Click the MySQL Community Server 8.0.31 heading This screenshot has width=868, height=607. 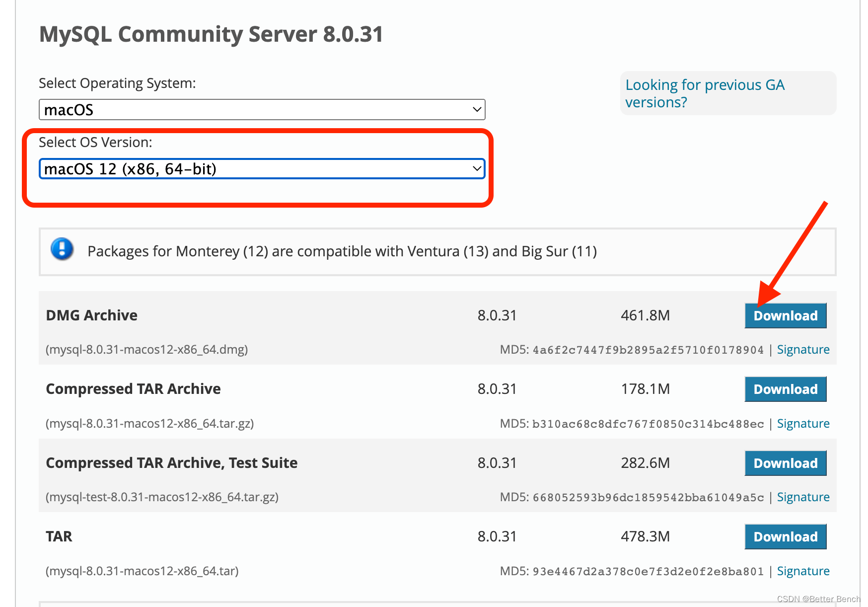point(211,34)
